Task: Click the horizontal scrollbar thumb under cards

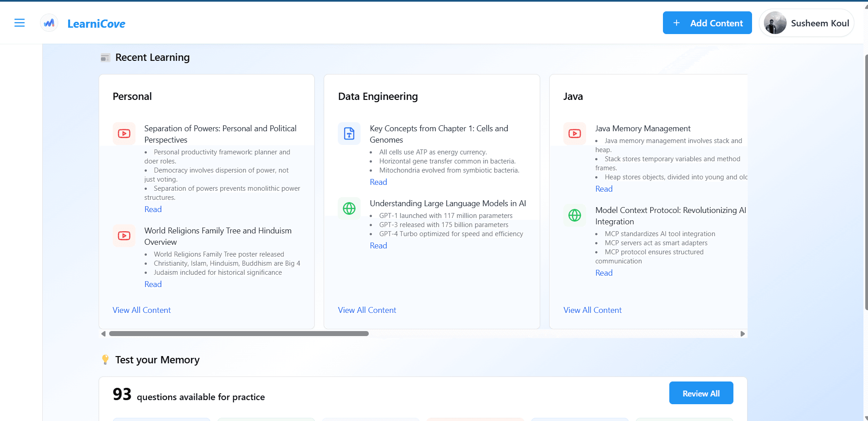Action: pos(239,334)
